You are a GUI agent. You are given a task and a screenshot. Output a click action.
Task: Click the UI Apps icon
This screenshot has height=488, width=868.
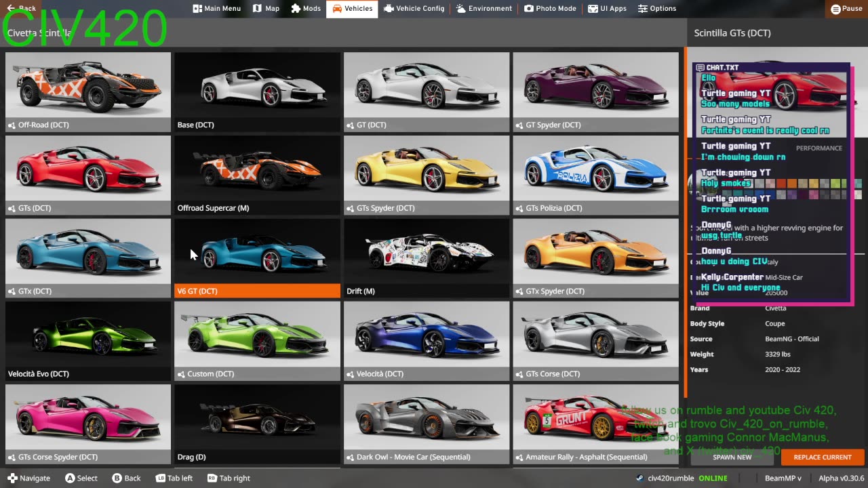[x=593, y=9]
